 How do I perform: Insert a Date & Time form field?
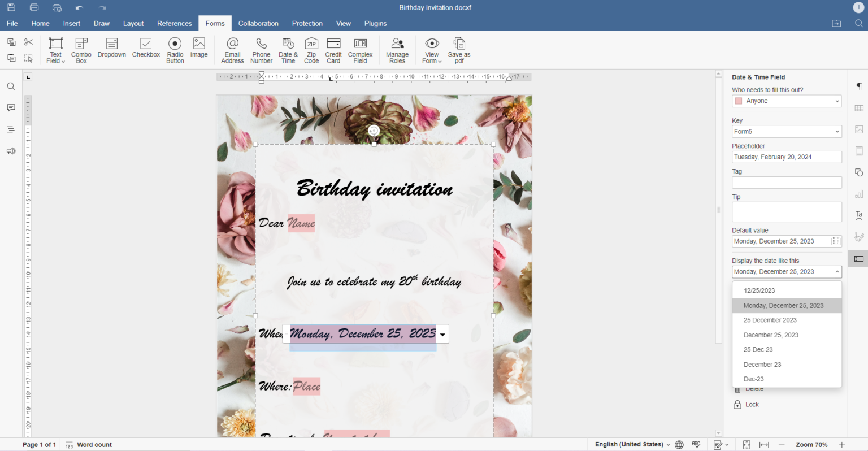[x=288, y=50]
